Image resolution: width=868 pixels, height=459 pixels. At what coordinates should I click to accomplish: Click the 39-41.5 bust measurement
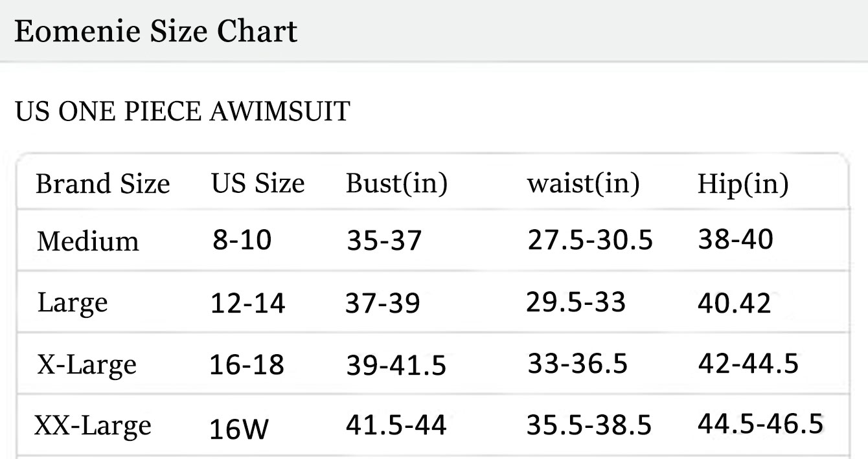click(396, 366)
